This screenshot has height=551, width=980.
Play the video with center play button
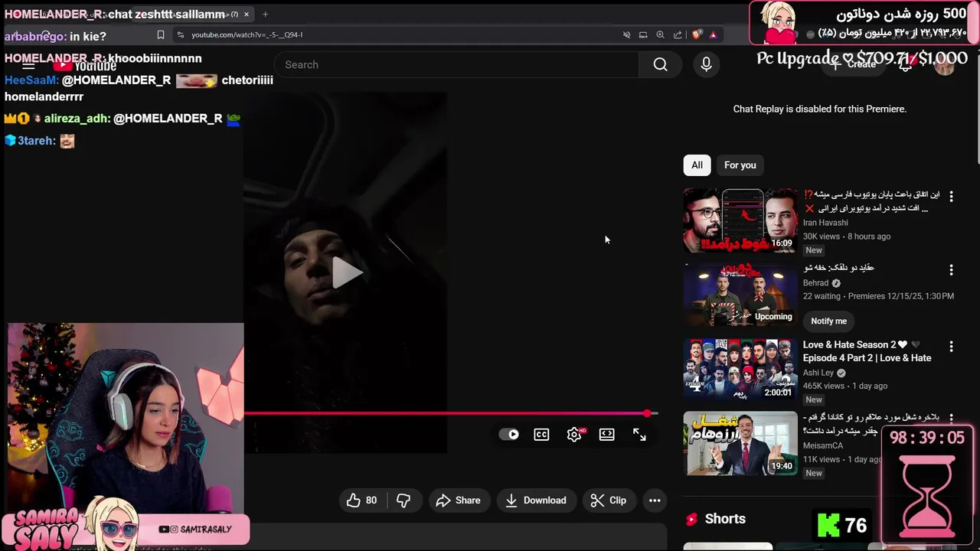tap(346, 273)
